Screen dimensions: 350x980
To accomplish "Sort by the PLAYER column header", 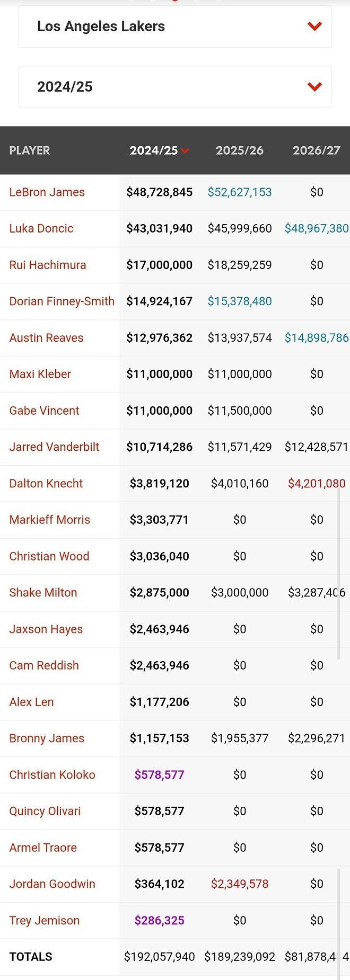I will [x=30, y=150].
